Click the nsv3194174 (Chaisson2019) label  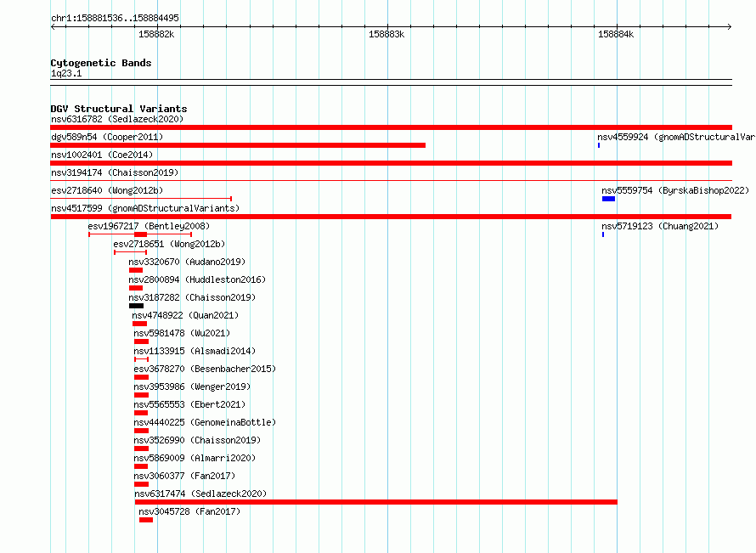pyautogui.click(x=115, y=172)
